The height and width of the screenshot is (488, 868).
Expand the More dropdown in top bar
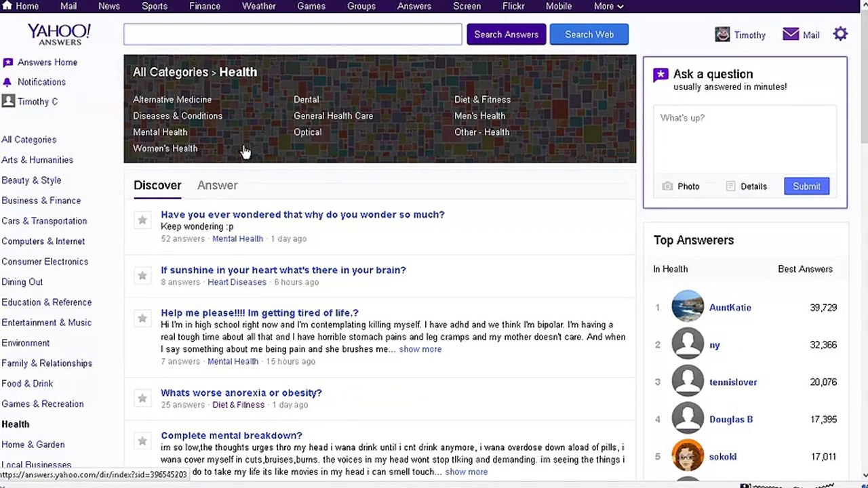(608, 6)
